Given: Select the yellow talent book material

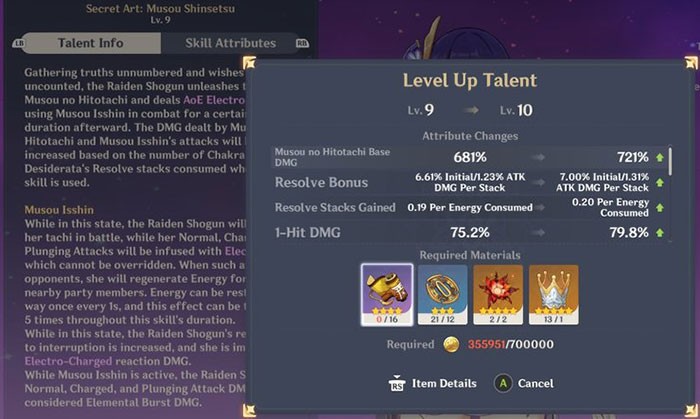Looking at the screenshot, I should click(387, 295).
